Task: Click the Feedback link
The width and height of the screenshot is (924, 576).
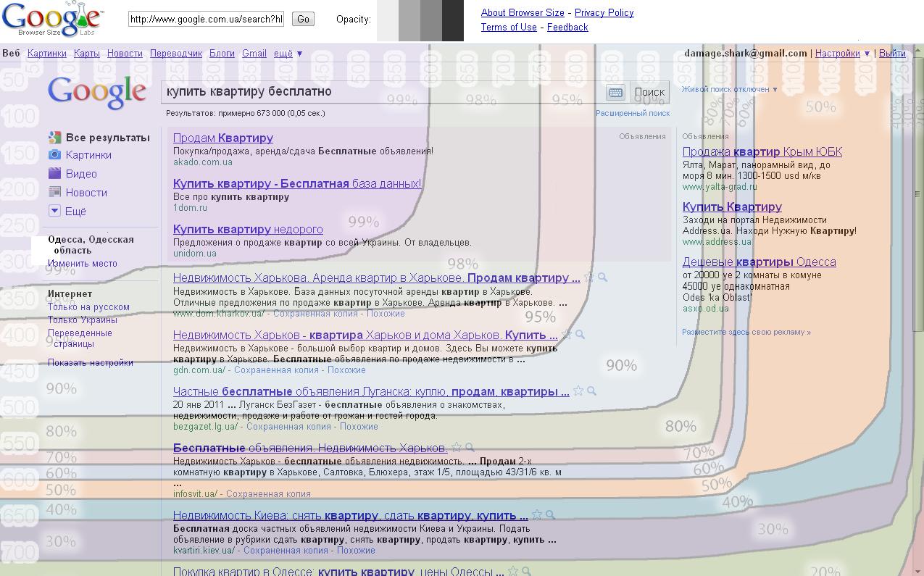Action: (x=567, y=28)
